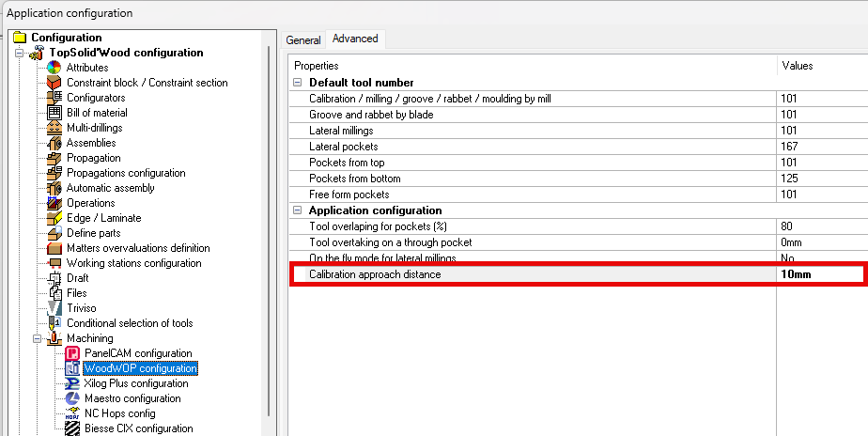Click the Edge / Laminate icon
This screenshot has width=868, height=436.
[x=54, y=218]
